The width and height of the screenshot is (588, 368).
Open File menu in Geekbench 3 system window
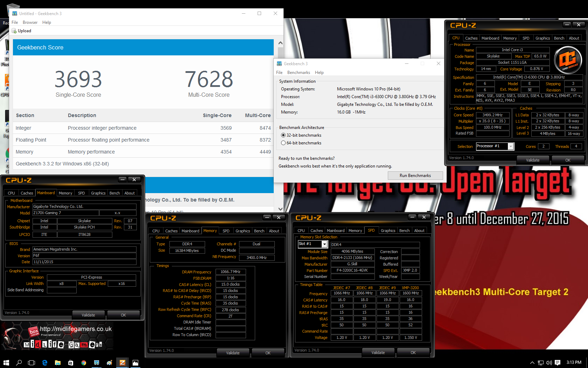point(279,73)
